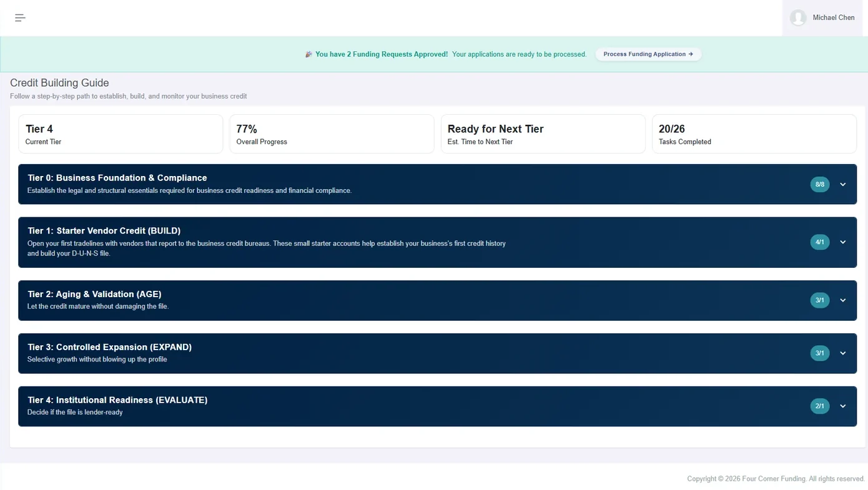Expand Tier 3 Controlled Expansion chevron
Screen dimensions: 868x490
pyautogui.click(x=842, y=353)
